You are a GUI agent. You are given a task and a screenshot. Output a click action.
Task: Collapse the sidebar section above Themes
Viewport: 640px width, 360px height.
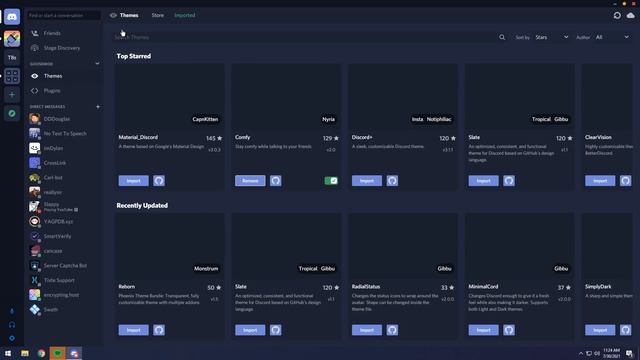pos(97,64)
